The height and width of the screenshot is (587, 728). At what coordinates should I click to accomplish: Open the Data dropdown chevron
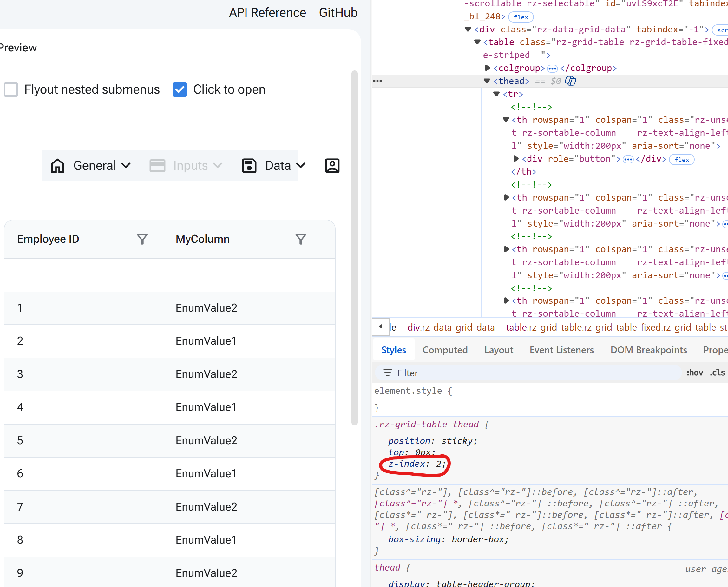tap(300, 166)
